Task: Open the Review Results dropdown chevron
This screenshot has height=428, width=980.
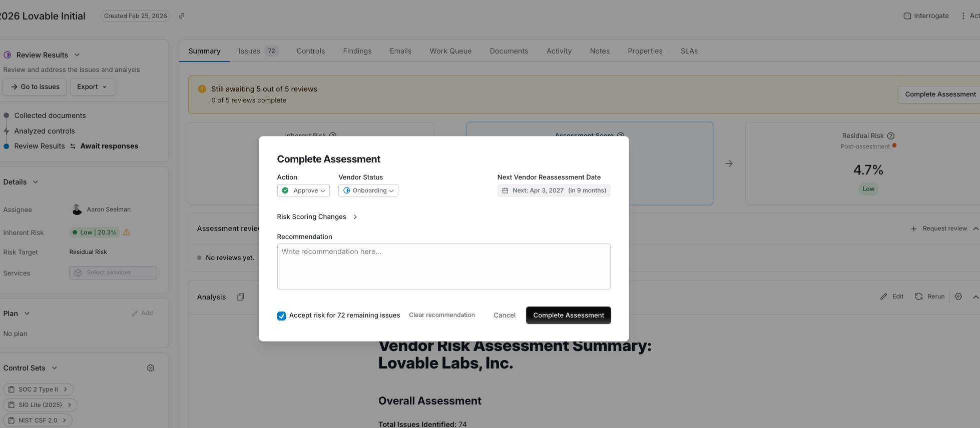Action: [77, 55]
